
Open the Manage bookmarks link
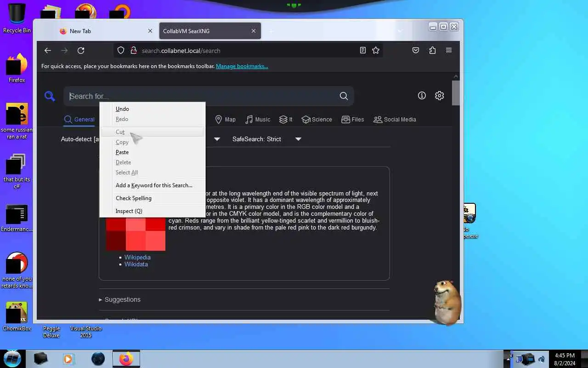click(x=242, y=66)
